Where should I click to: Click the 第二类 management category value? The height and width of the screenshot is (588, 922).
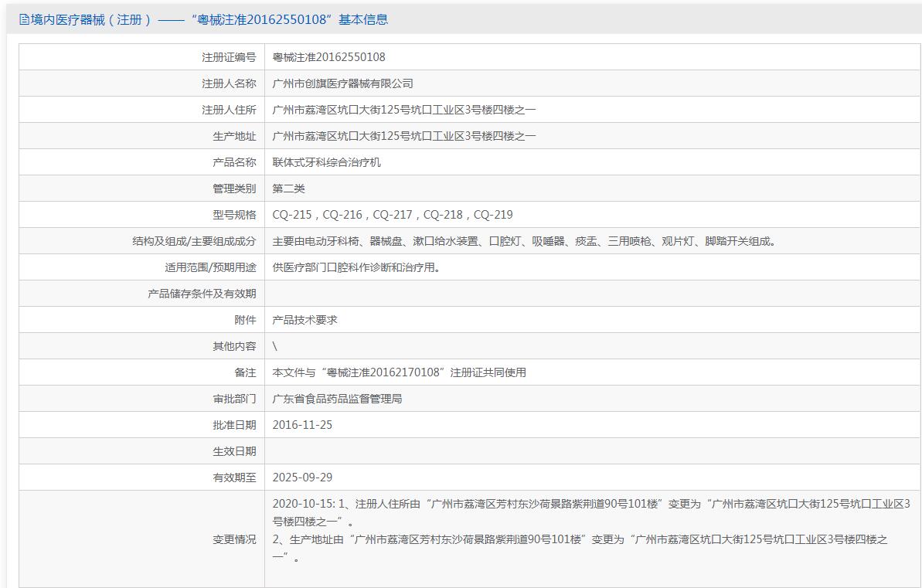click(288, 189)
